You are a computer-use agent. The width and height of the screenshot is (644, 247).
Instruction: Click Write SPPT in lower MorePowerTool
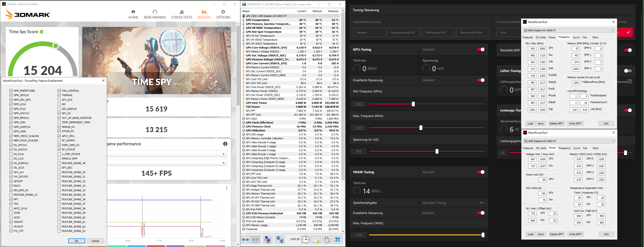pos(575,234)
